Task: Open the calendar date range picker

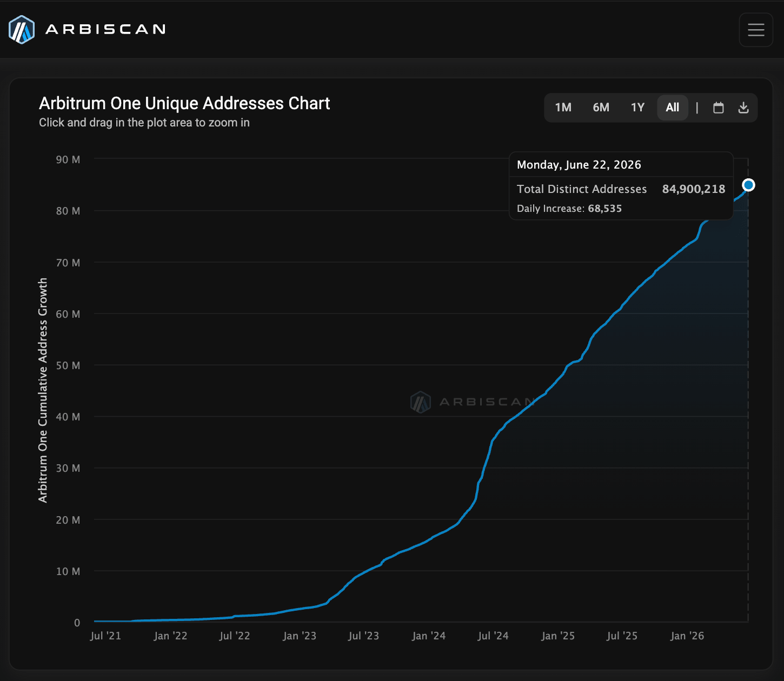Action: (718, 108)
